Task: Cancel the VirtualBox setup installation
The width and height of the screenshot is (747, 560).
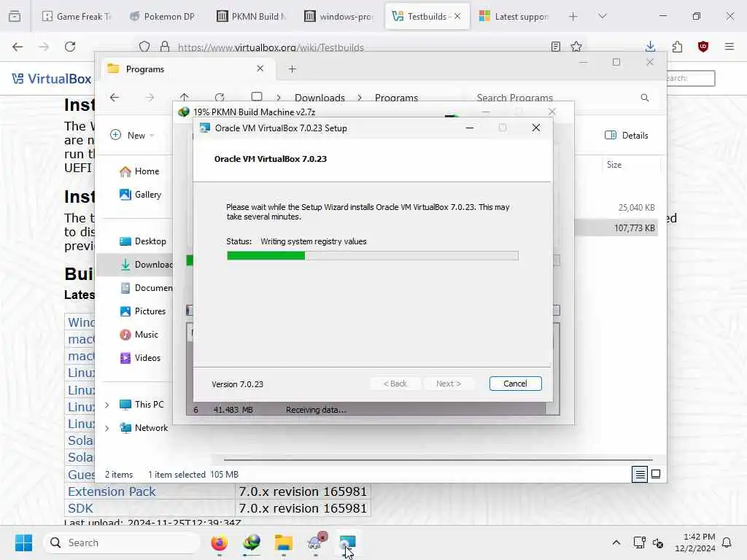Action: (x=515, y=384)
